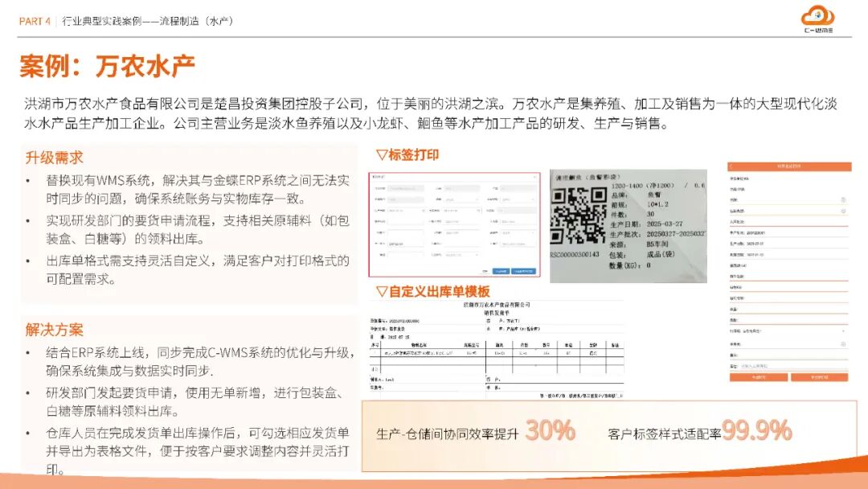Image resolution: width=868 pixels, height=489 pixels.
Task: Click the 解决方案 heading
Action: coord(54,330)
